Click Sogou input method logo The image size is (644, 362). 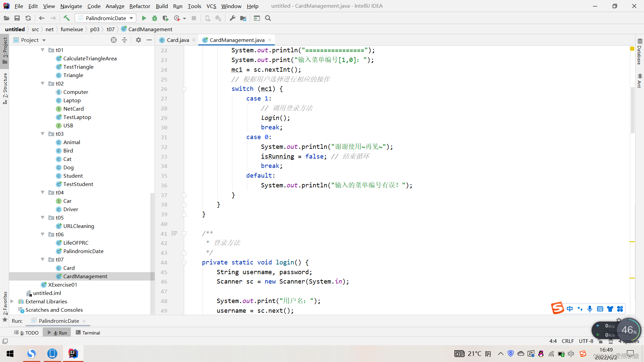[557, 308]
